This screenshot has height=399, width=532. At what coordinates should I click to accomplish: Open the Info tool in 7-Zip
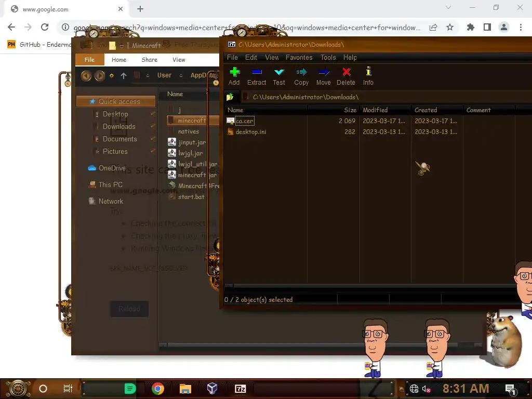click(368, 76)
